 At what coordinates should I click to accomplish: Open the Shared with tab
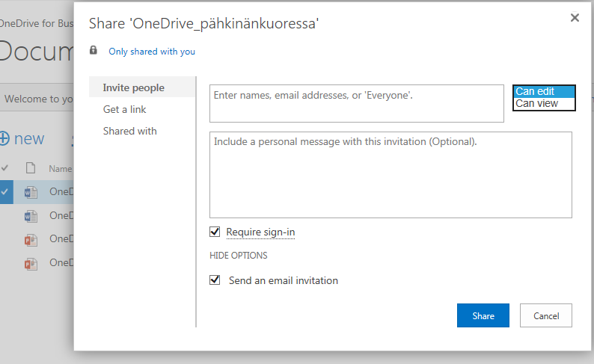(x=130, y=131)
